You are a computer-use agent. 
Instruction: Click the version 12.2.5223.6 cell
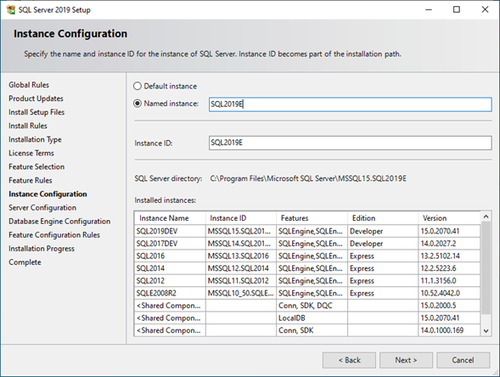pyautogui.click(x=449, y=268)
